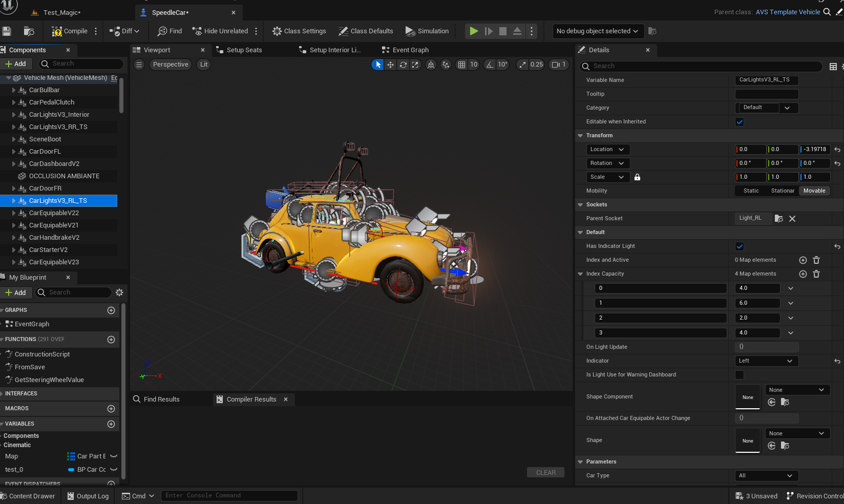Open the Indicator dropdown set to Left
This screenshot has height=504, width=844.
766,361
